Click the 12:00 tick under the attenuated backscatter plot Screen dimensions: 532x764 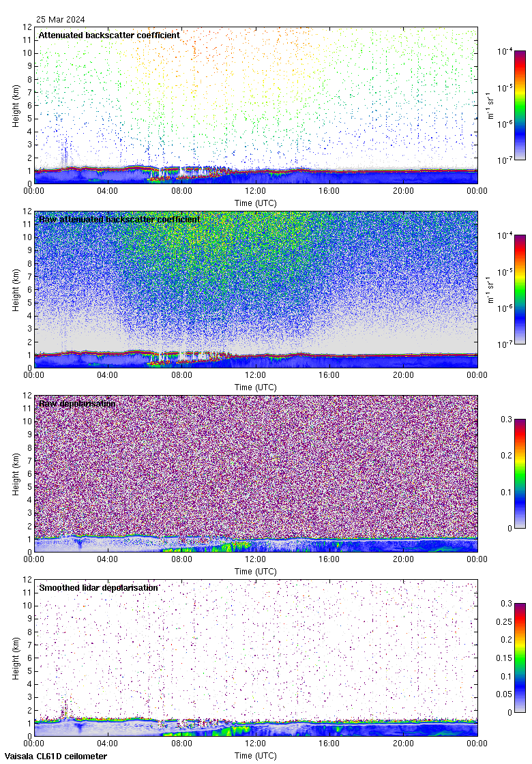(255, 191)
